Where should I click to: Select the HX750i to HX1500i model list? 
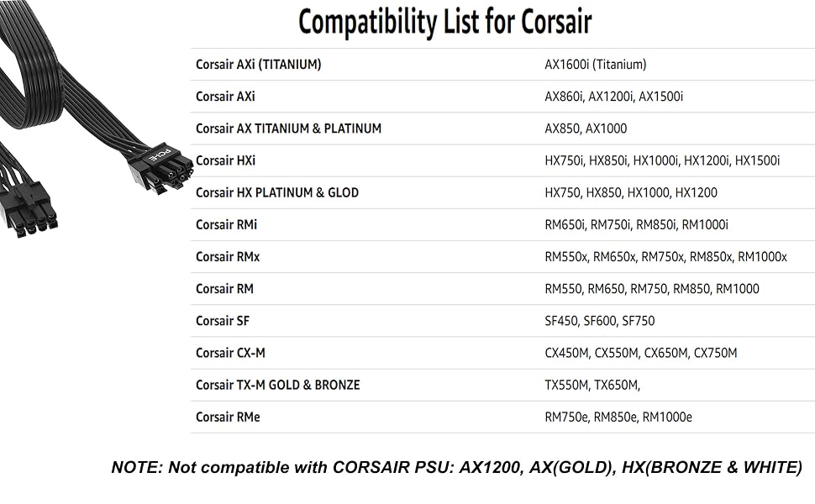pos(662,160)
